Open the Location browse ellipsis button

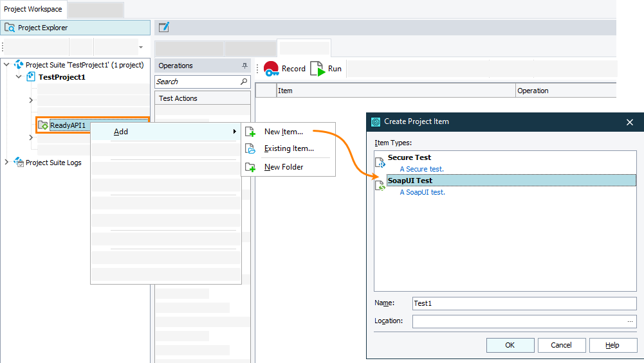pyautogui.click(x=630, y=321)
